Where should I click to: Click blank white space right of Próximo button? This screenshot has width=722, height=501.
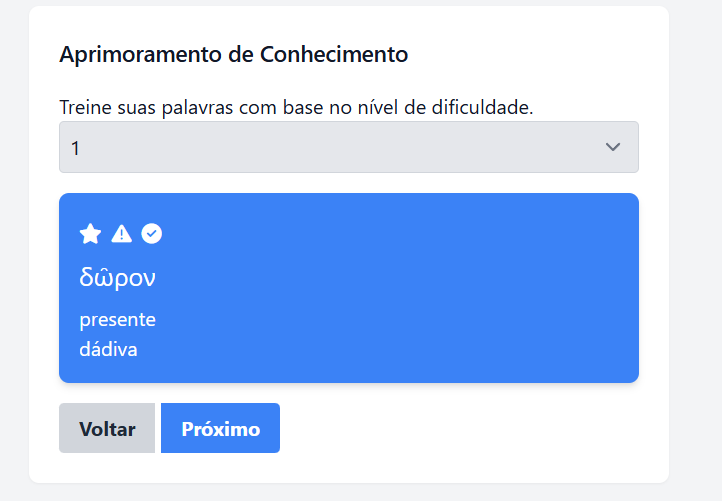460,428
